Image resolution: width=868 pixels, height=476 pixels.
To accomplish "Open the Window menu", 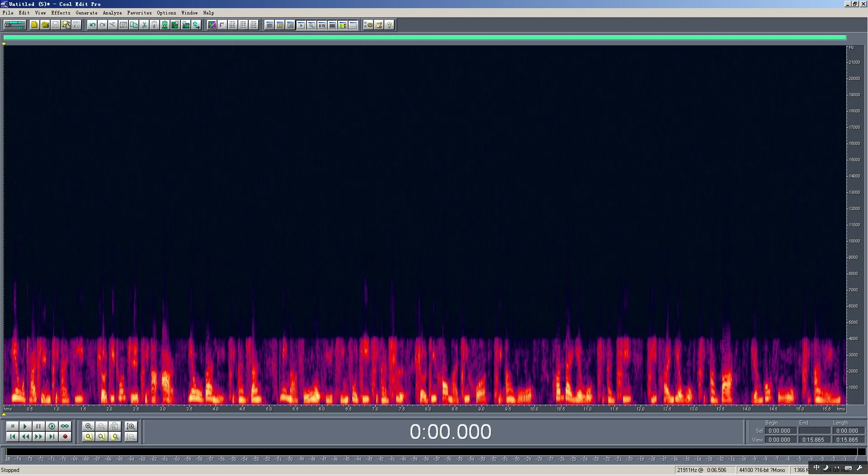I will pos(189,13).
